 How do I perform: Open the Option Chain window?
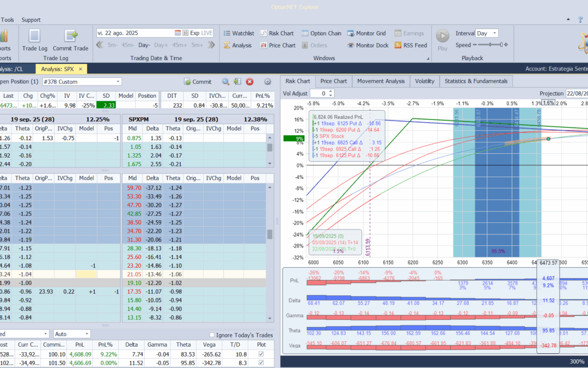tap(321, 33)
